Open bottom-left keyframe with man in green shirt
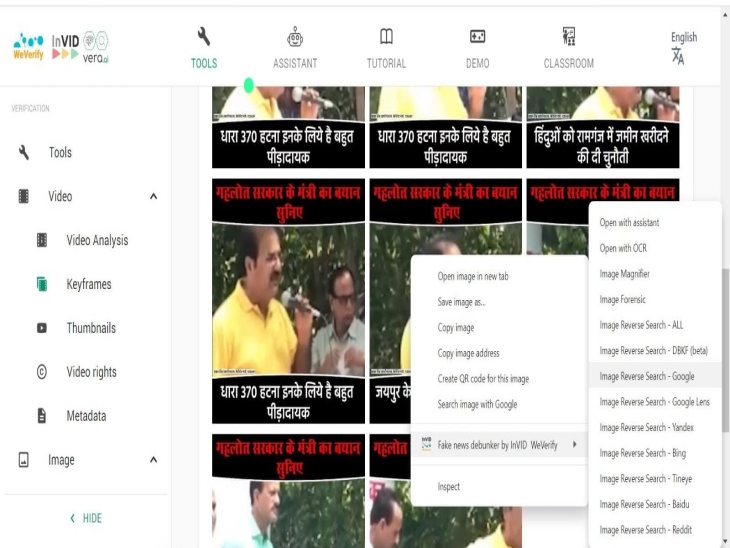The width and height of the screenshot is (730, 548). 288,491
